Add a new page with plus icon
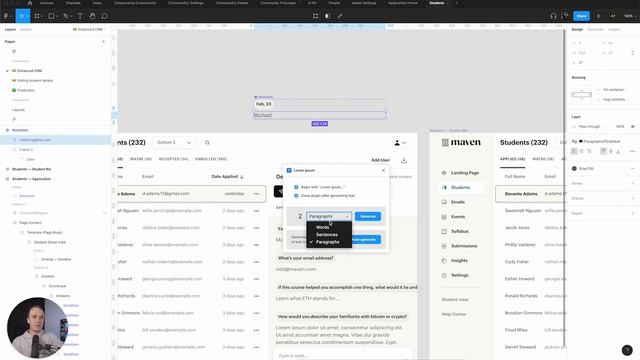The image size is (640, 360). click(103, 42)
